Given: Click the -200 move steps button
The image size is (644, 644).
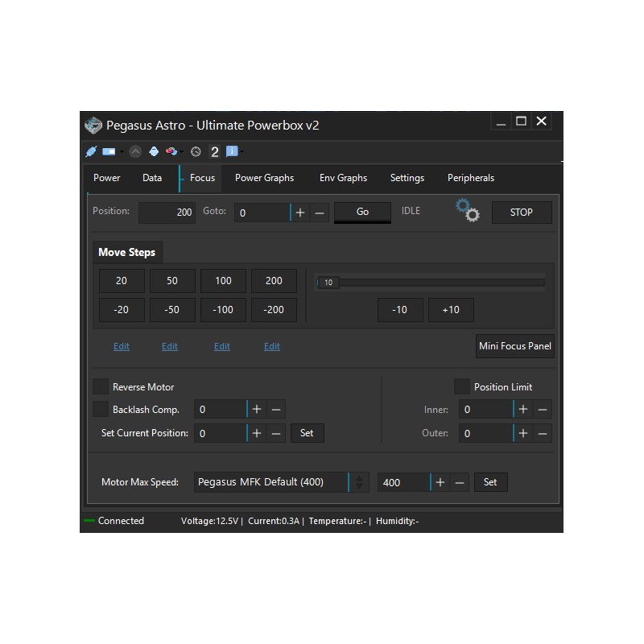Looking at the screenshot, I should 274,310.
